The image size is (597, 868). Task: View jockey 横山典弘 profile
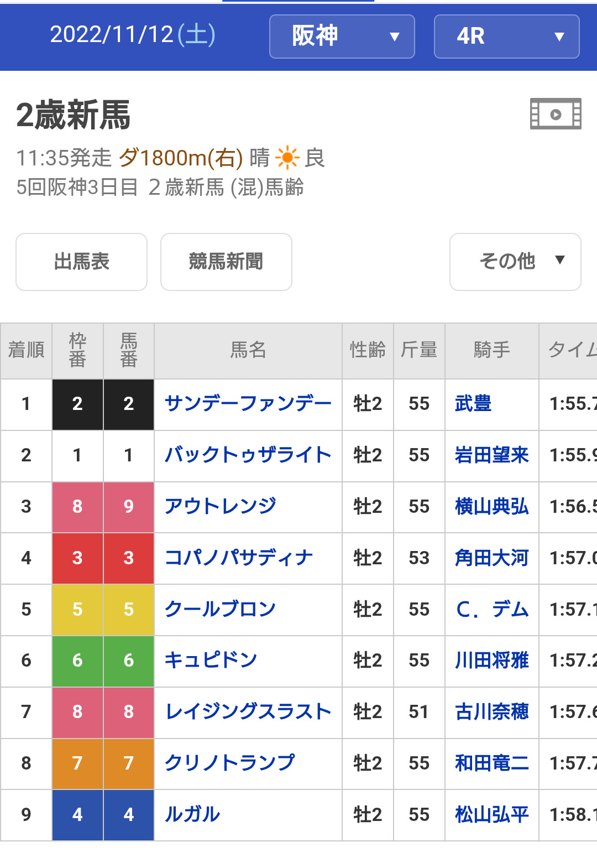pos(491,506)
